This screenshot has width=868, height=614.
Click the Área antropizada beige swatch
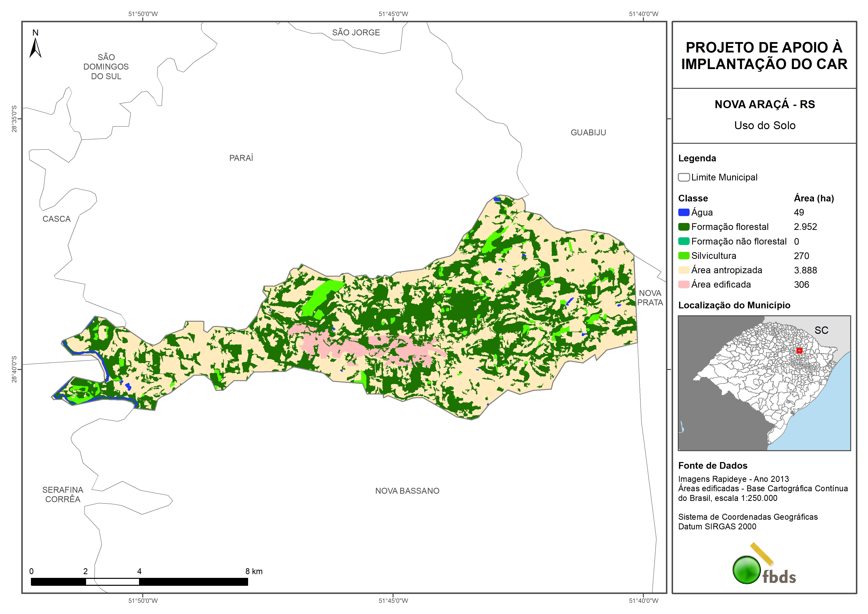[x=683, y=270]
